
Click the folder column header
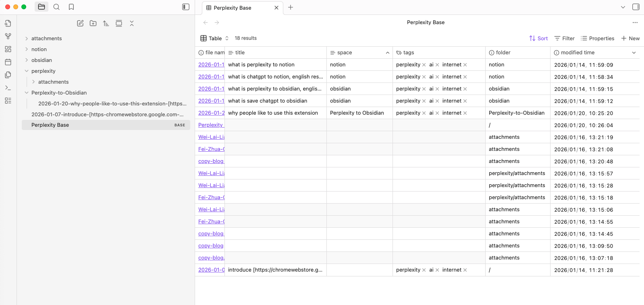[x=518, y=52]
